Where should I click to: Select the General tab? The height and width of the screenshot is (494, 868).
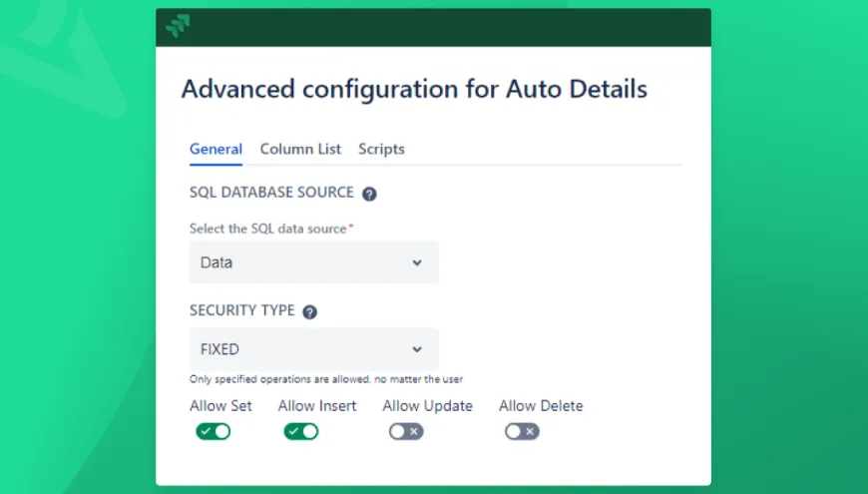216,149
